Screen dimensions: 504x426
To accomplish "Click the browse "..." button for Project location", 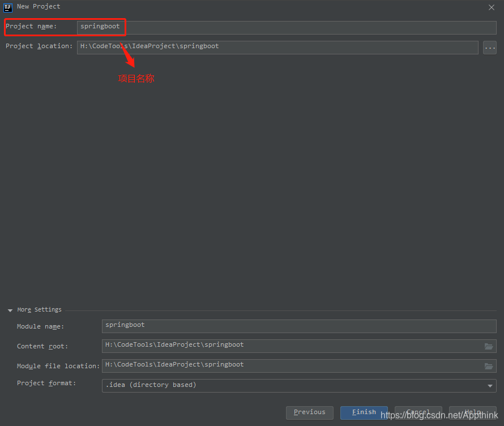I will [x=489, y=48].
